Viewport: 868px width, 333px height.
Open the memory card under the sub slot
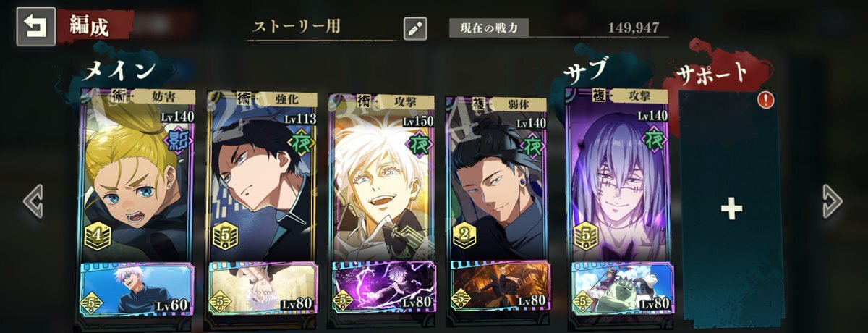621,288
